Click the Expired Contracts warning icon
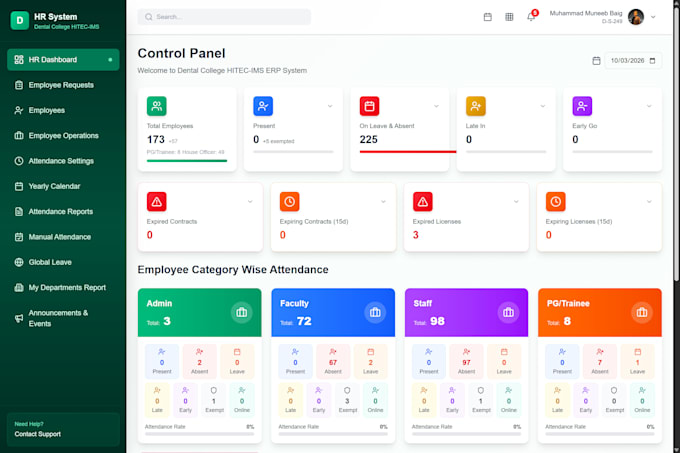680x453 pixels. [157, 202]
